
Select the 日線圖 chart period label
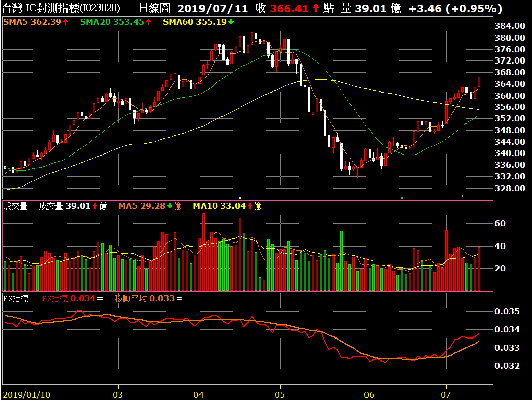click(x=154, y=9)
